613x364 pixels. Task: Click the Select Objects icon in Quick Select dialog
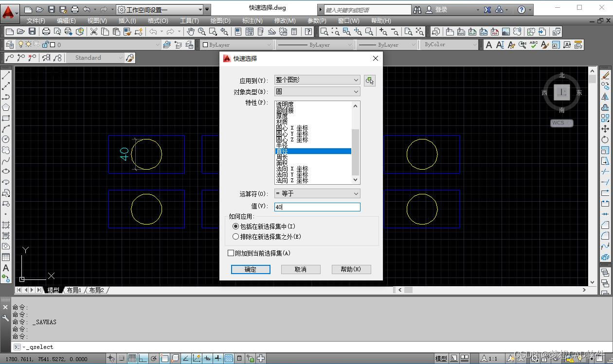tap(370, 80)
